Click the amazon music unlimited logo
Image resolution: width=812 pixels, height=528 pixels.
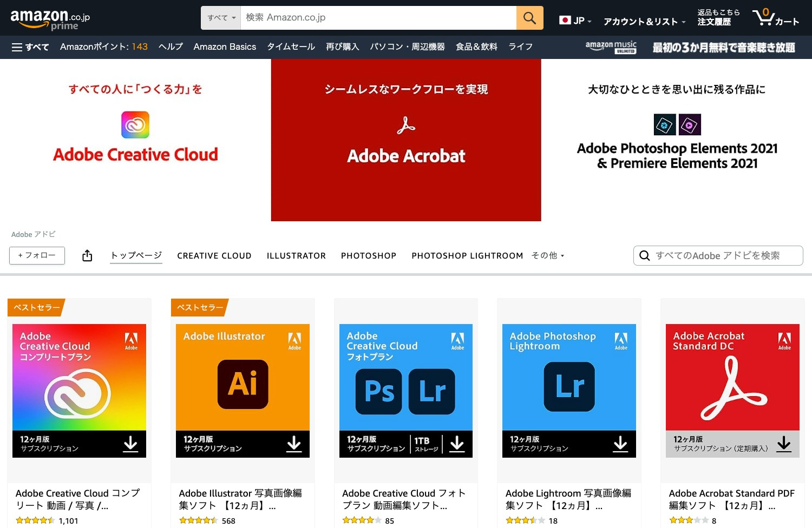(611, 47)
